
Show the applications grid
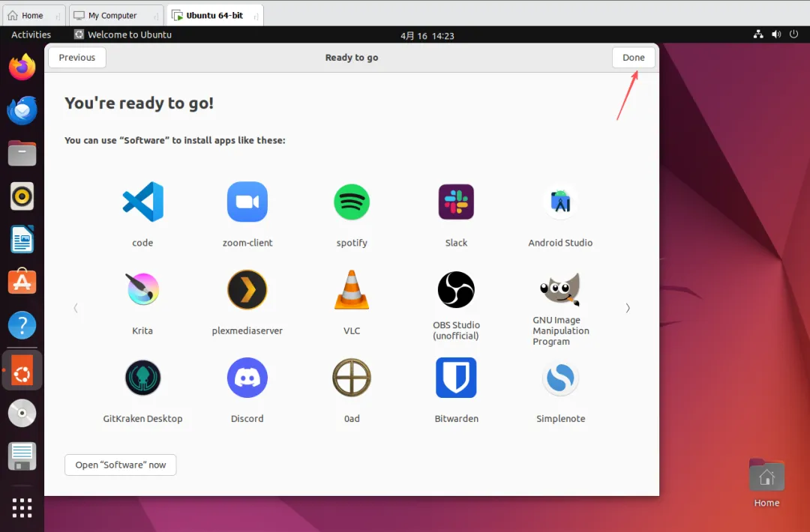tap(22, 508)
